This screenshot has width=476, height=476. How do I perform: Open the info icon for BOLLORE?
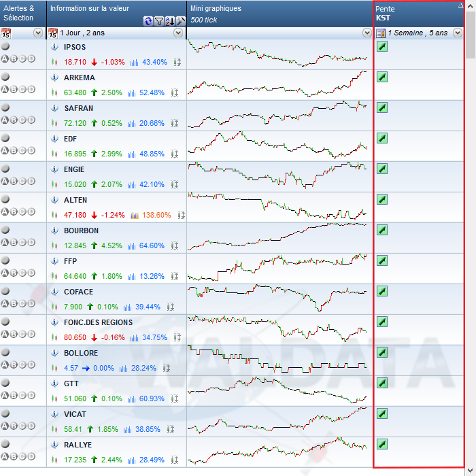54,353
